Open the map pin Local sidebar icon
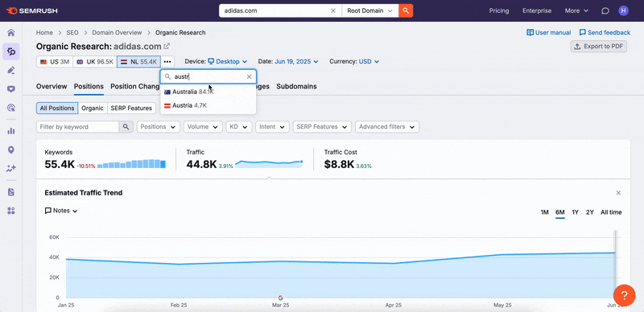Viewport: 644px width, 312px height. [x=11, y=150]
